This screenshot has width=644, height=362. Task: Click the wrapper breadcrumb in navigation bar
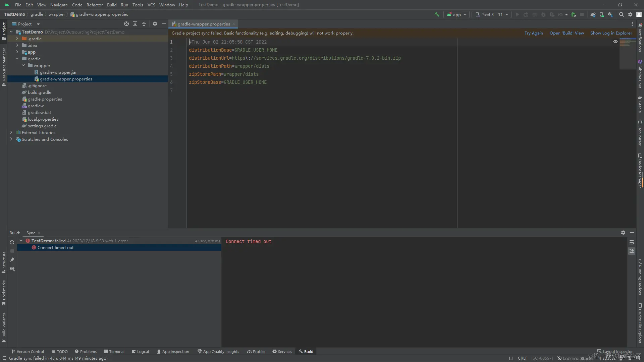pyautogui.click(x=57, y=14)
